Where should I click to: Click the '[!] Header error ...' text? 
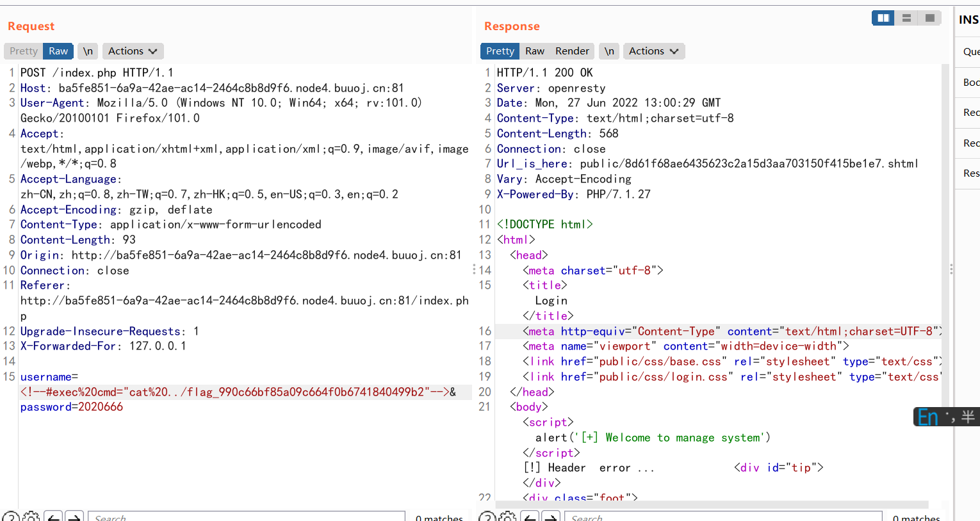[589, 468]
